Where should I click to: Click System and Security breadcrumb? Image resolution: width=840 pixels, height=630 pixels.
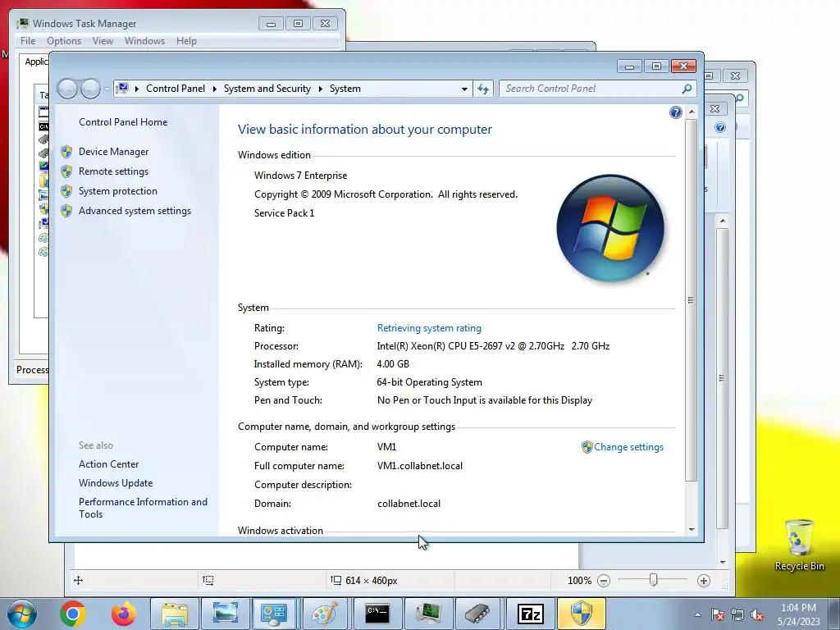coord(267,89)
